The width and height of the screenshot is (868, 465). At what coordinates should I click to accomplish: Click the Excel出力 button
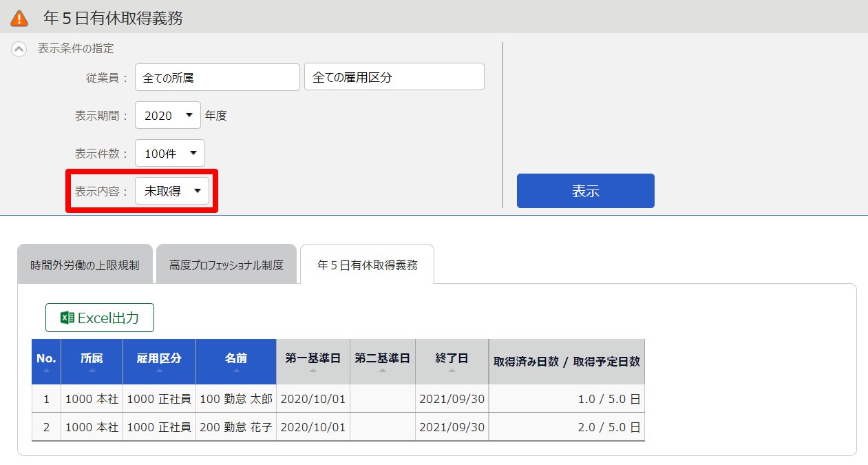tap(100, 318)
